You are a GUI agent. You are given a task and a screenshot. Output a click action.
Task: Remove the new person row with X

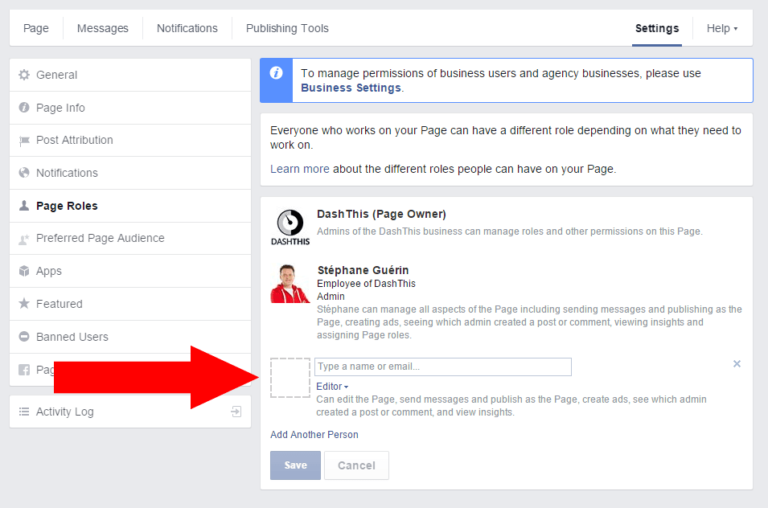click(x=737, y=364)
